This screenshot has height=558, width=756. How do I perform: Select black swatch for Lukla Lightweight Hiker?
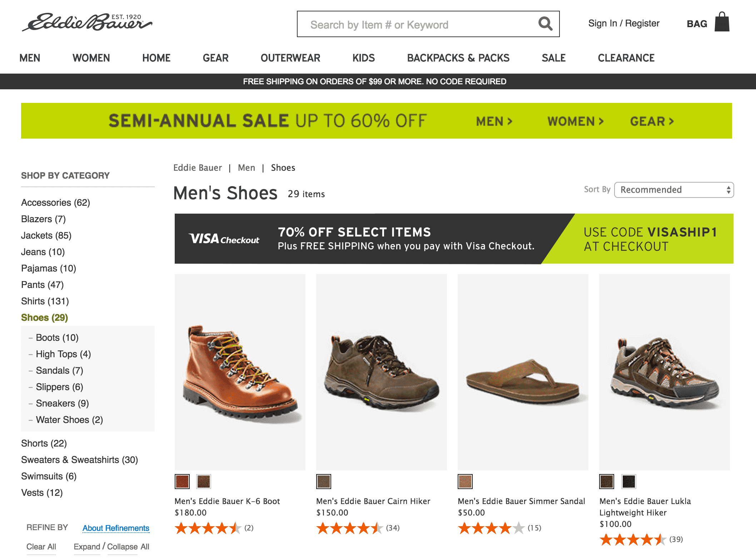coord(628,481)
